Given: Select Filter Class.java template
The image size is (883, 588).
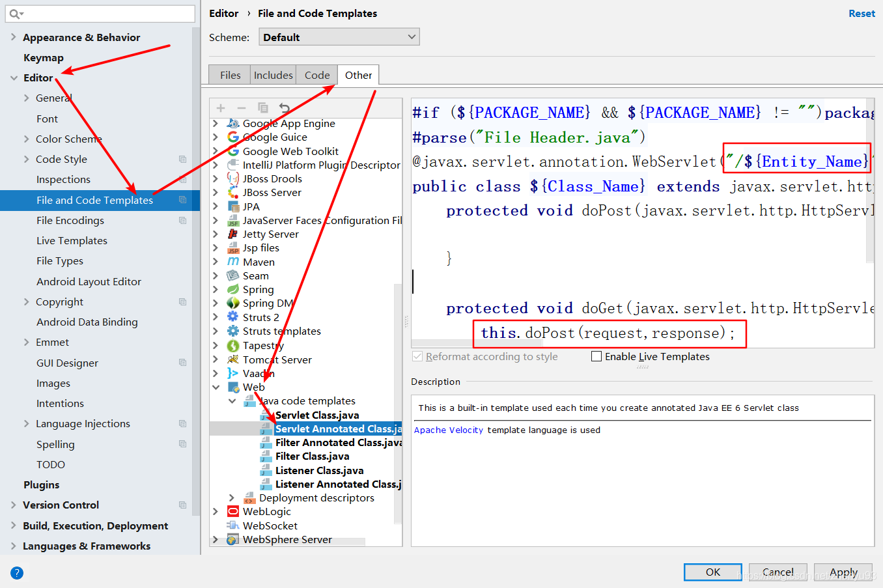Looking at the screenshot, I should (313, 456).
